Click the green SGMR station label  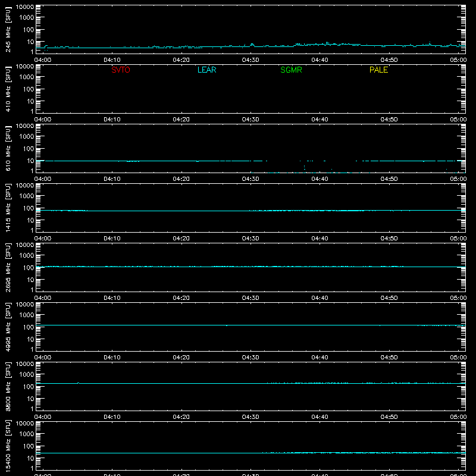click(291, 70)
